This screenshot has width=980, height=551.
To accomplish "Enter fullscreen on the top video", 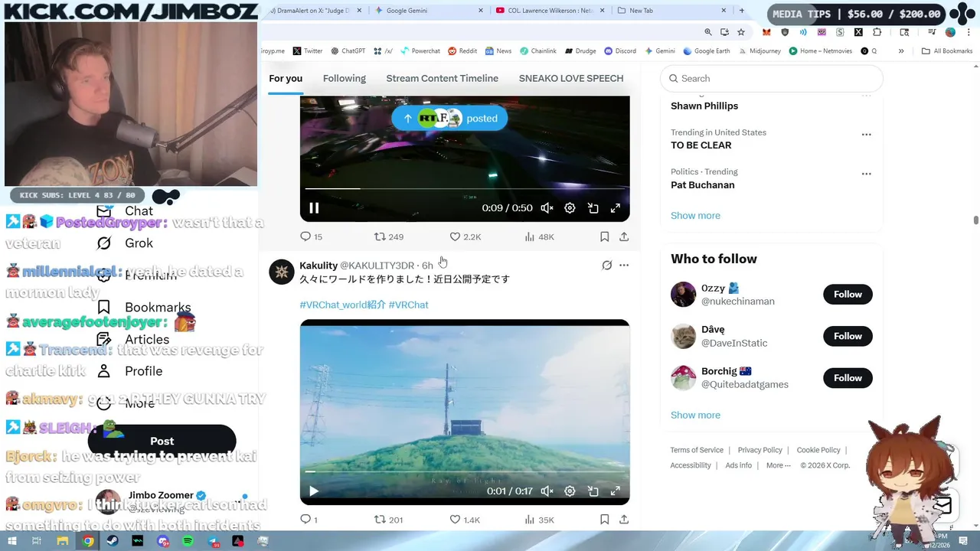I will click(x=616, y=208).
